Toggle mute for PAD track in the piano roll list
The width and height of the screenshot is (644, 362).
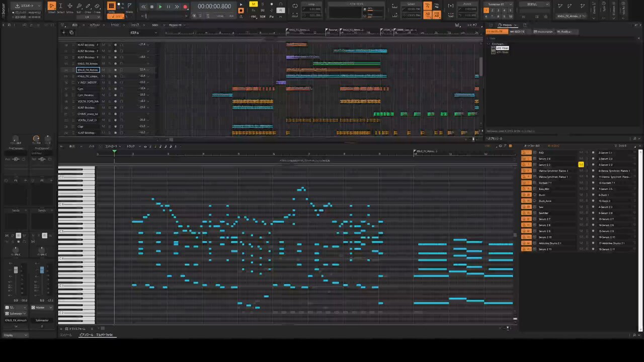click(x=581, y=153)
